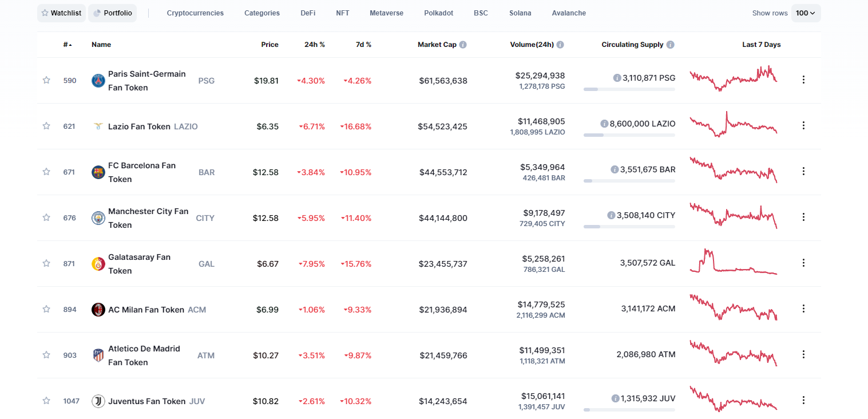Viewport: 868px width, 419px height.
Task: Click the info icon beside 3,508,140 CITY supply
Action: point(612,215)
